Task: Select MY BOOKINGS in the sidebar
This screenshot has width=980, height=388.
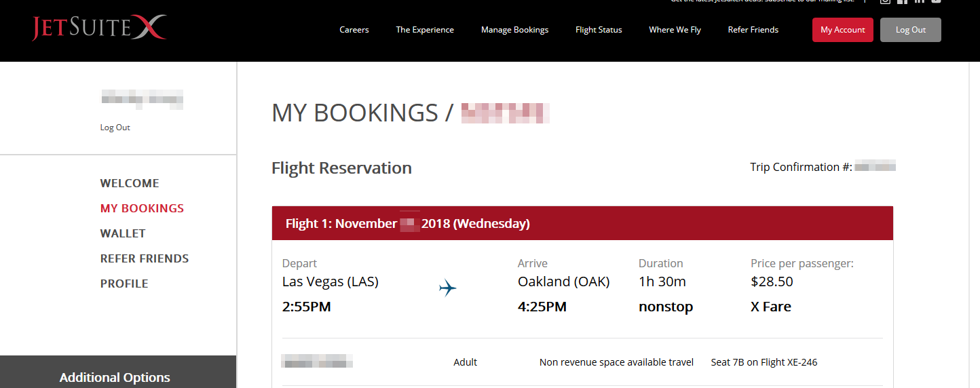Action: coord(142,208)
